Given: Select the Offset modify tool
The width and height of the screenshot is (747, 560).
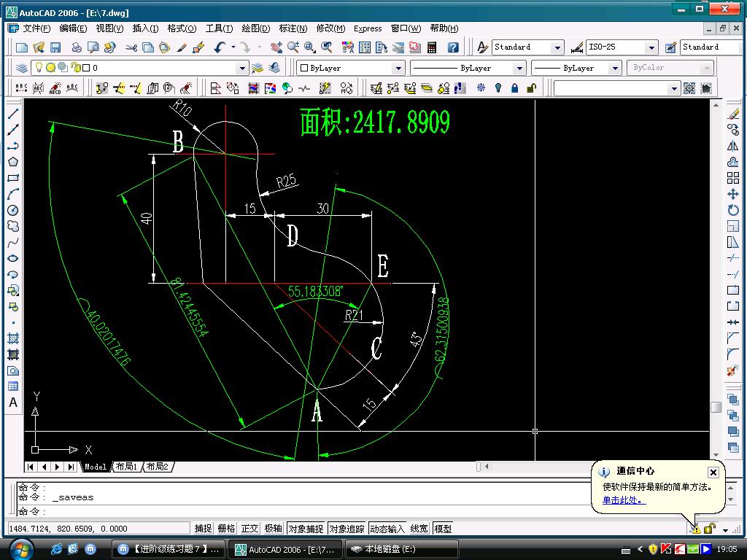Looking at the screenshot, I should pos(733,162).
